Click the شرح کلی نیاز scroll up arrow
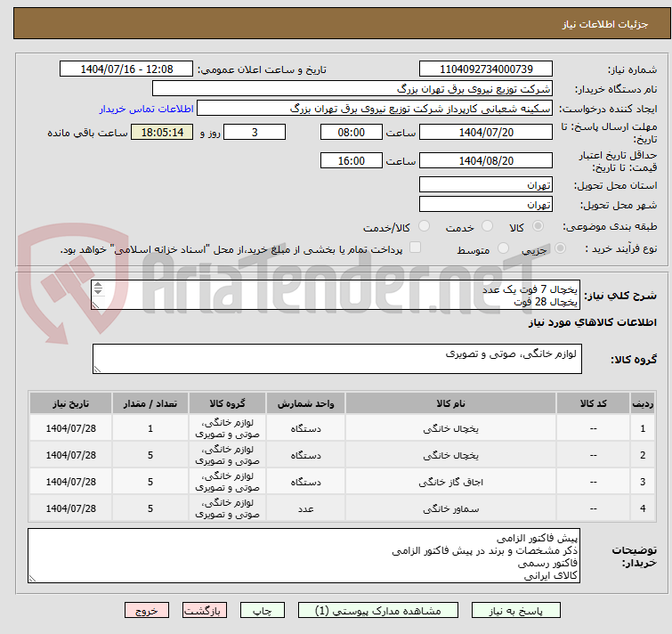The image size is (672, 634). [x=98, y=285]
